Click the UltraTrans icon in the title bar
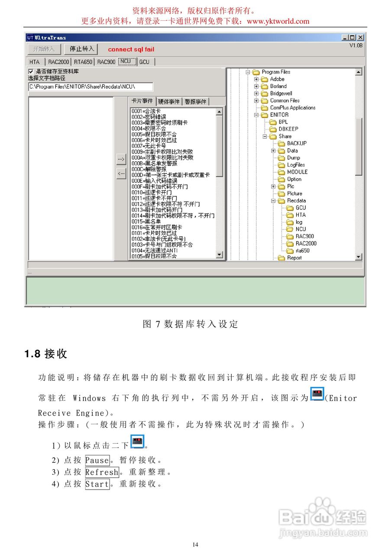This screenshot has width=392, height=555. [30, 37]
